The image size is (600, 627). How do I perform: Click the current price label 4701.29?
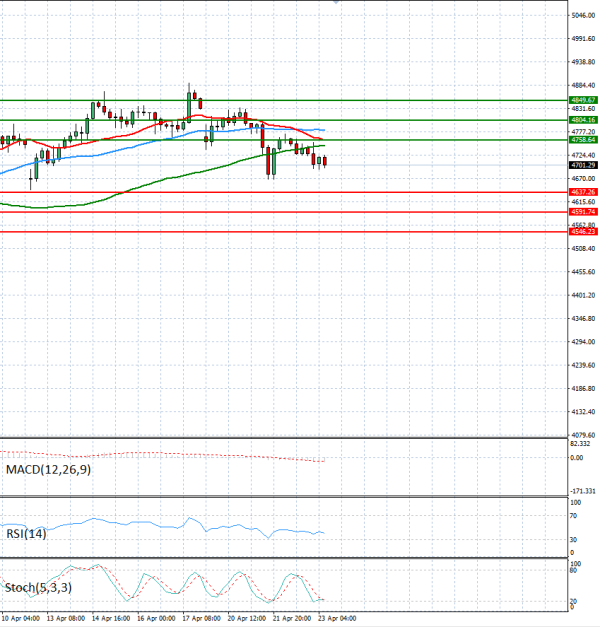pyautogui.click(x=583, y=165)
